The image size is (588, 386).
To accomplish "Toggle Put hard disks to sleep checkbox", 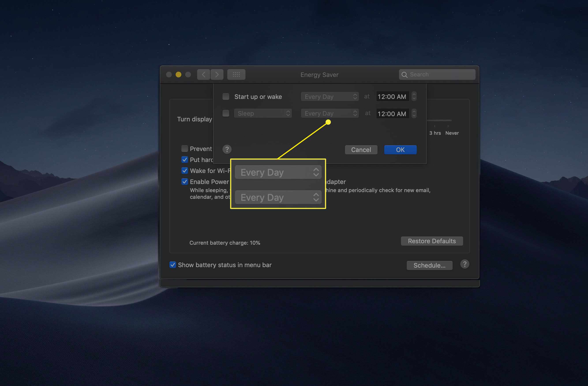I will click(x=185, y=159).
